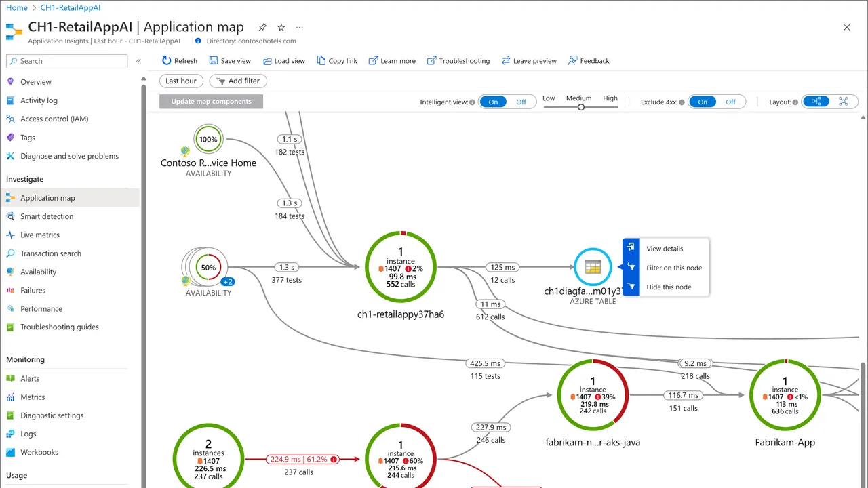
Task: Set Exclude 4xx to Off
Action: pyautogui.click(x=730, y=102)
